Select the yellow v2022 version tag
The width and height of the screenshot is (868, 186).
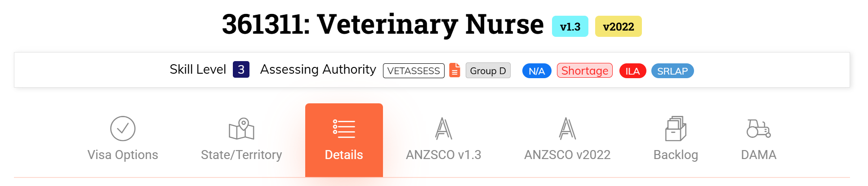coord(618,27)
